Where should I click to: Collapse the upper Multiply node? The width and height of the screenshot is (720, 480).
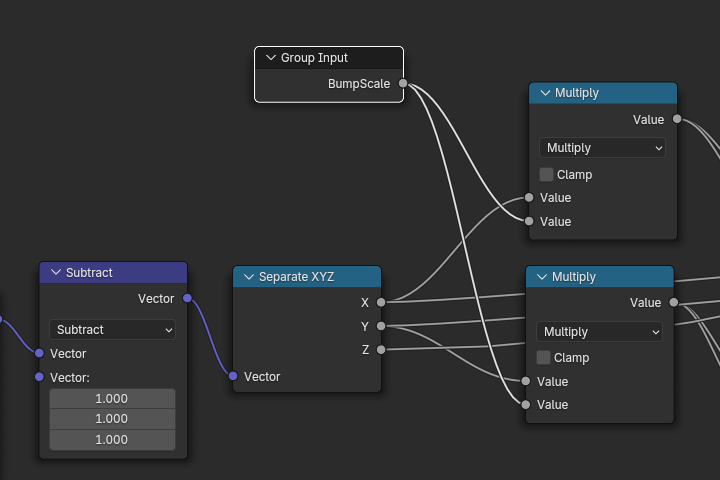544,93
